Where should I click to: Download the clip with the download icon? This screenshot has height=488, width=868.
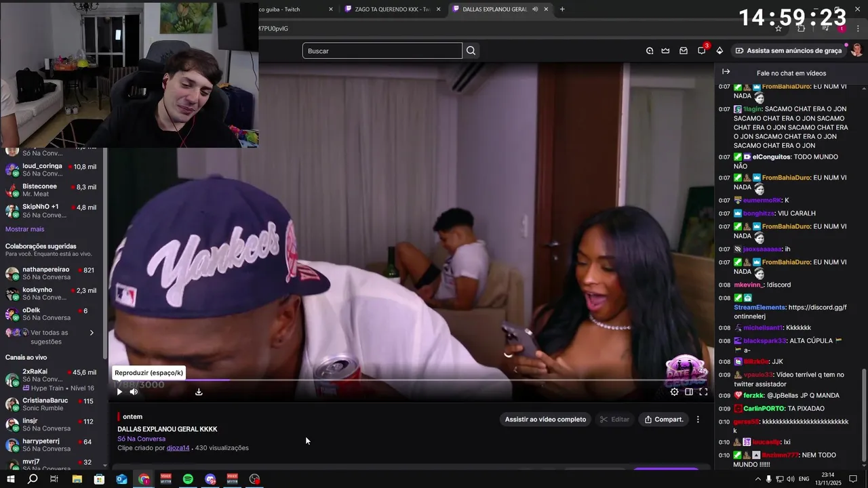(199, 392)
